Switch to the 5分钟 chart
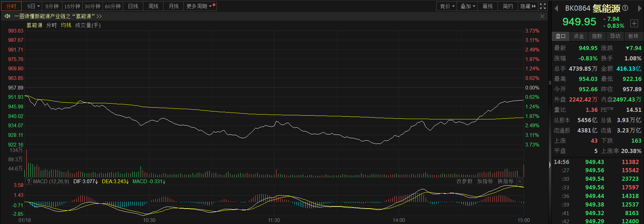The width and height of the screenshot is (644, 224). click(52, 6)
